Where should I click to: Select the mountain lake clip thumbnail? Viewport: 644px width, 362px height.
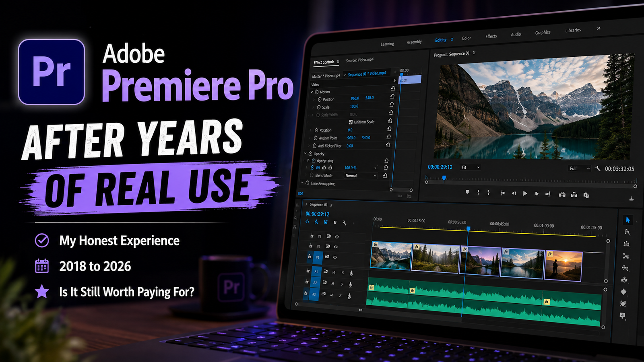390,255
